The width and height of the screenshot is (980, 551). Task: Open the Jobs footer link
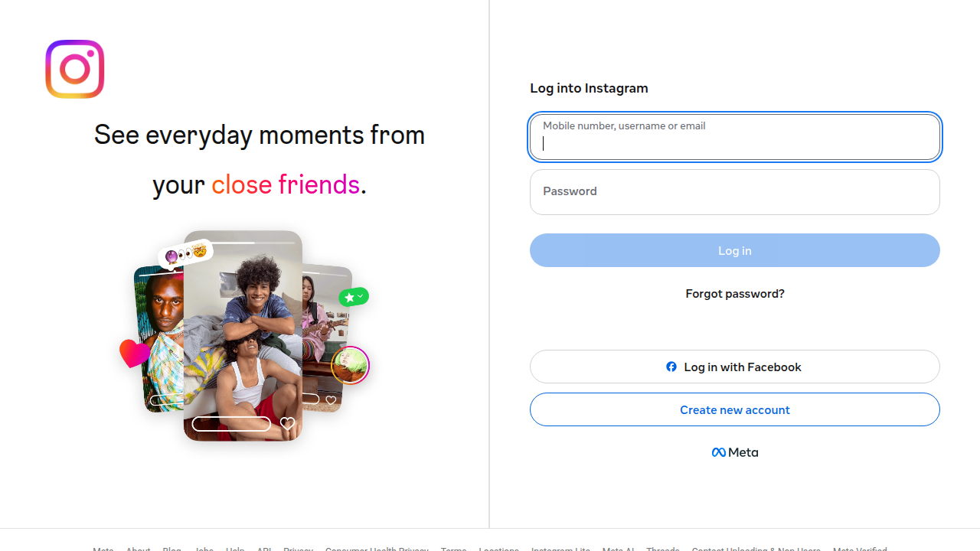204,549
